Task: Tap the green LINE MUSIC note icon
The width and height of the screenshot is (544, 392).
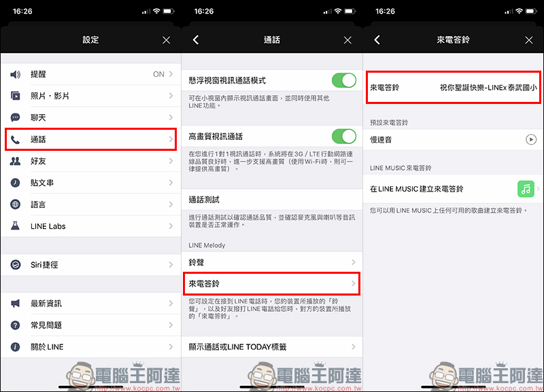Action: click(526, 189)
